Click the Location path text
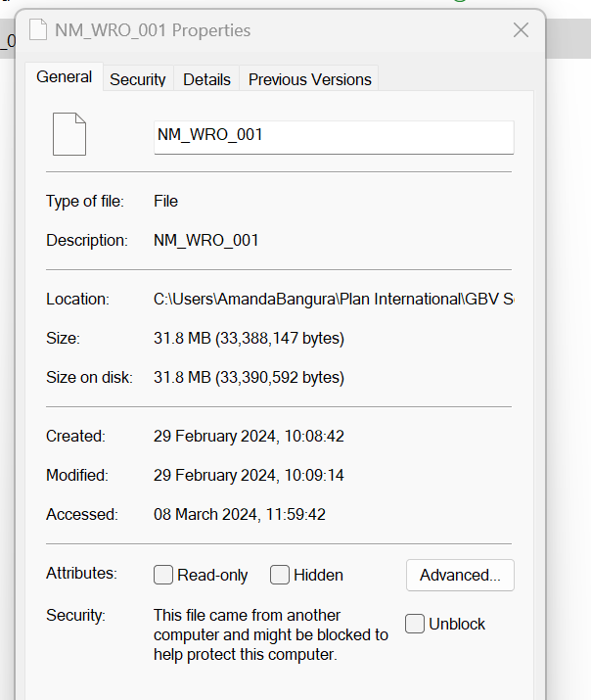The width and height of the screenshot is (591, 700). pos(333,299)
